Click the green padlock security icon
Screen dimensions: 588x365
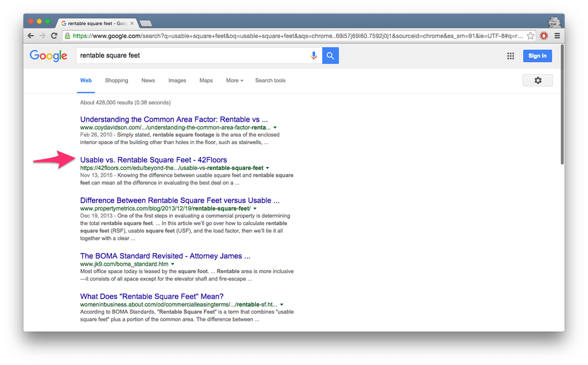coord(68,36)
